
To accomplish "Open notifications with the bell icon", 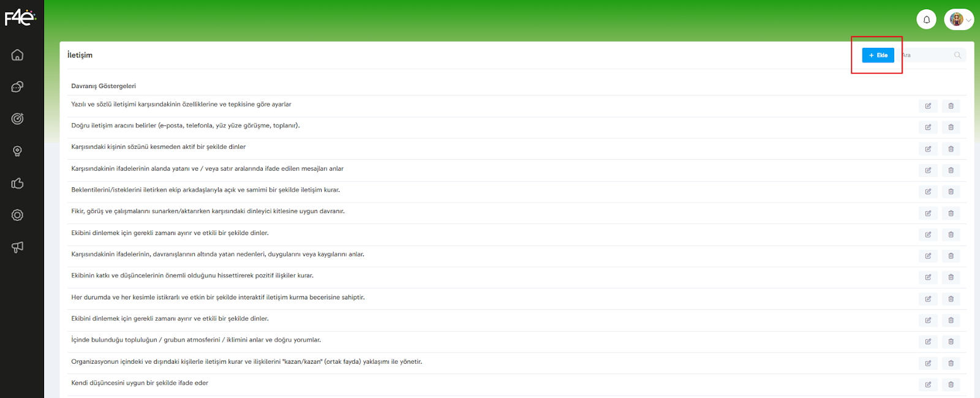I will coord(926,20).
